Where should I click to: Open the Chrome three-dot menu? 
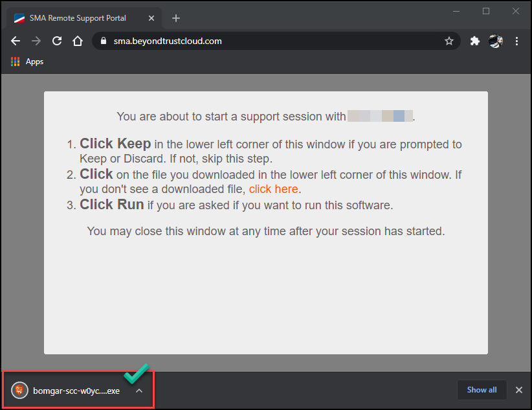[x=516, y=40]
